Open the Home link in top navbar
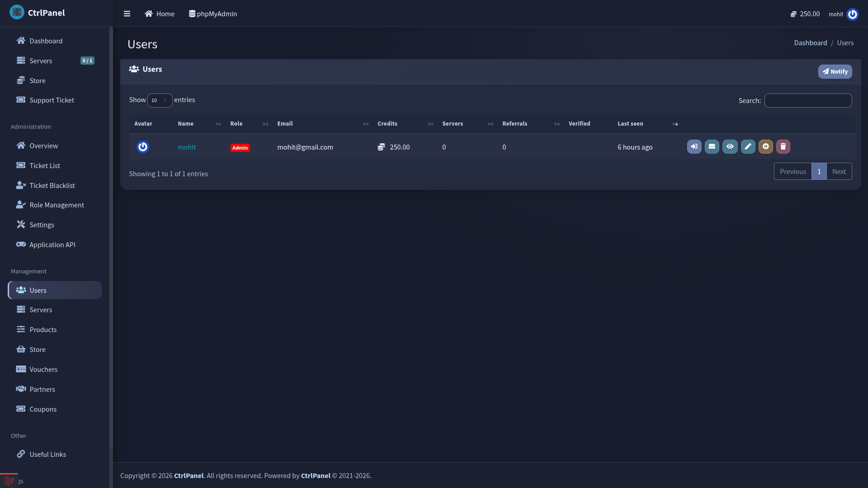Image resolution: width=868 pixels, height=488 pixels. pyautogui.click(x=160, y=14)
